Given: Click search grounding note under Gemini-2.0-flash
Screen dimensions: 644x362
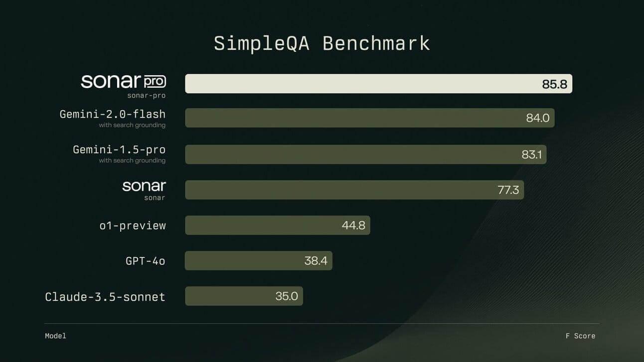Looking at the screenshot, I should [132, 125].
